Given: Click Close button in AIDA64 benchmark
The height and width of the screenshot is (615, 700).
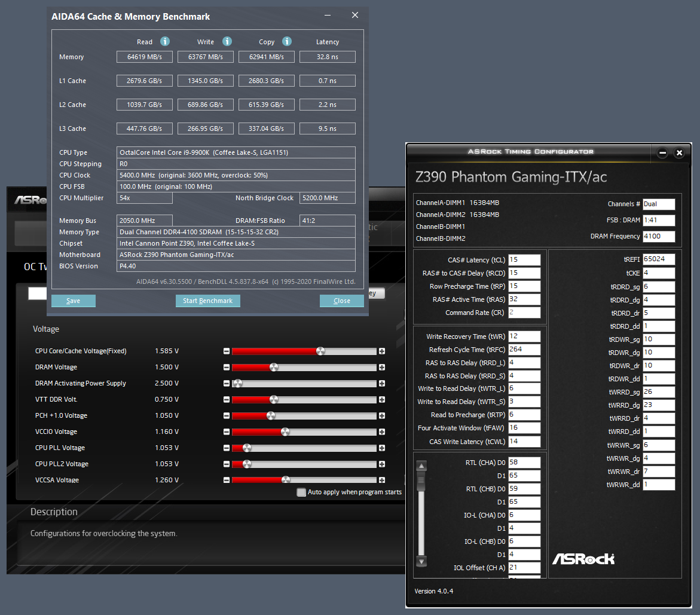Looking at the screenshot, I should (341, 301).
